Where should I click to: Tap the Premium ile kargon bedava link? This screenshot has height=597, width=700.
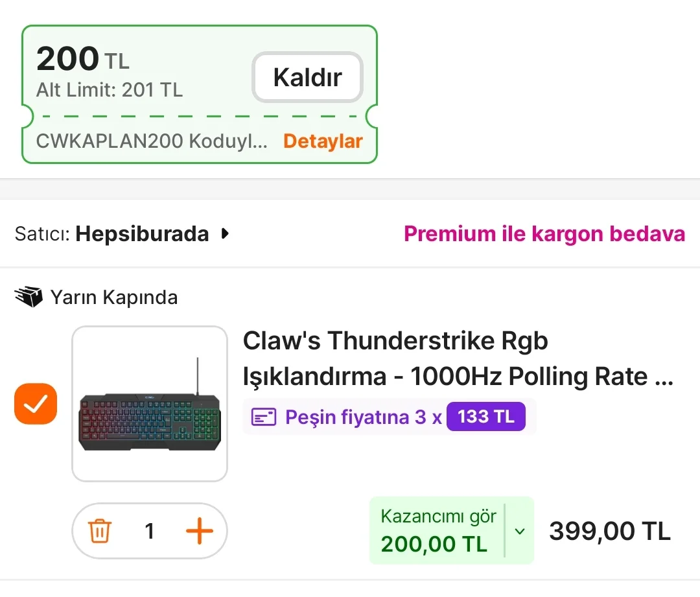tap(544, 234)
